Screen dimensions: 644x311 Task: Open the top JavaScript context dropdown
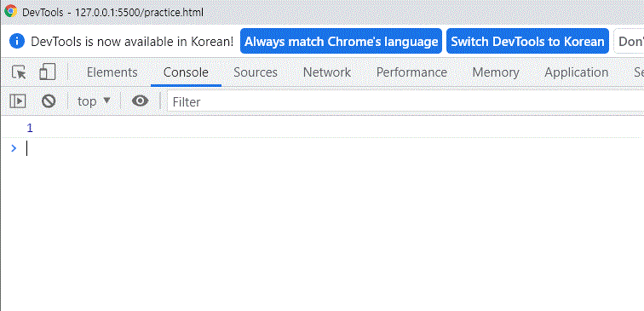[94, 101]
